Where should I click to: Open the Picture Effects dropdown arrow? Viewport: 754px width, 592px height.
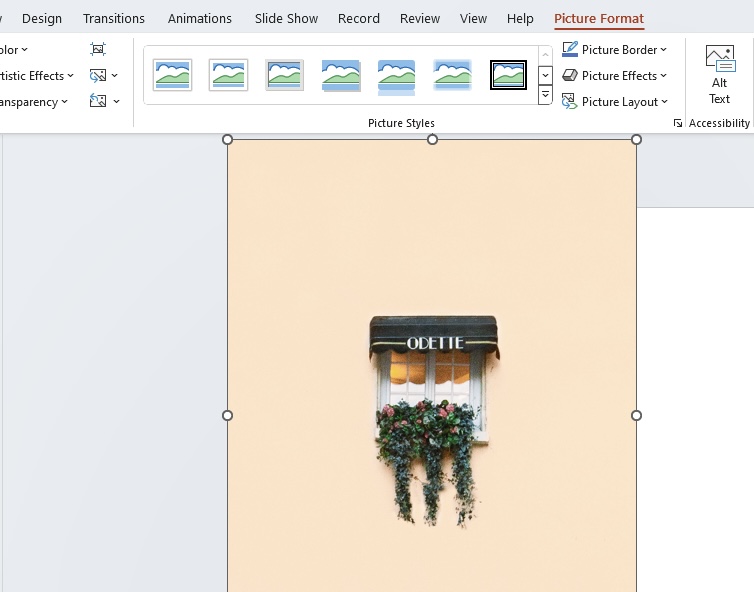pos(664,76)
